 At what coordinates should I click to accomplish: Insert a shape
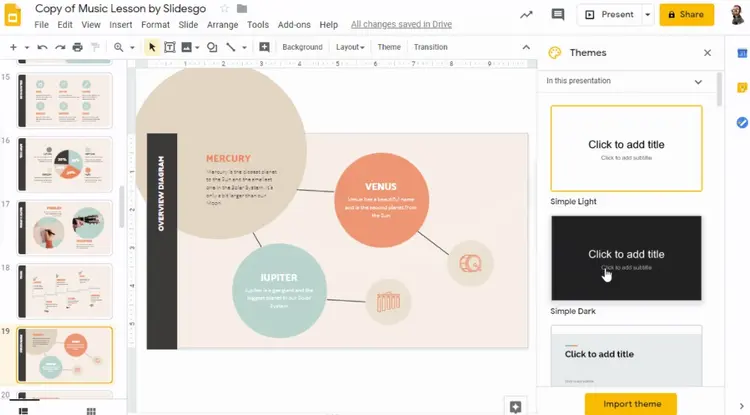pyautogui.click(x=212, y=47)
